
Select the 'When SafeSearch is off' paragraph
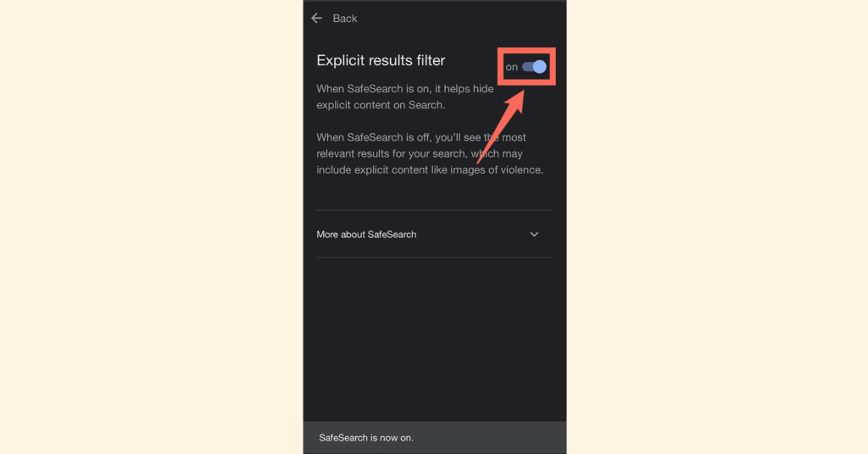point(430,153)
